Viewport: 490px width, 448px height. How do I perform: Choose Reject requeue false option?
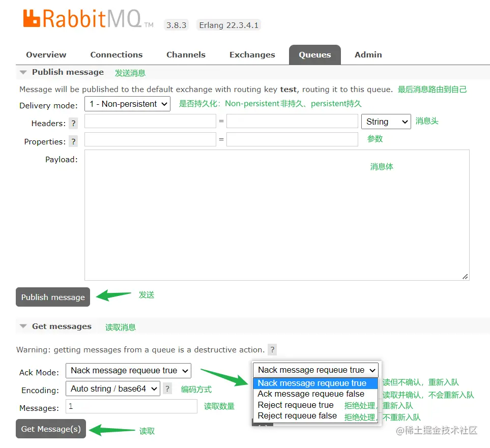click(x=315, y=416)
